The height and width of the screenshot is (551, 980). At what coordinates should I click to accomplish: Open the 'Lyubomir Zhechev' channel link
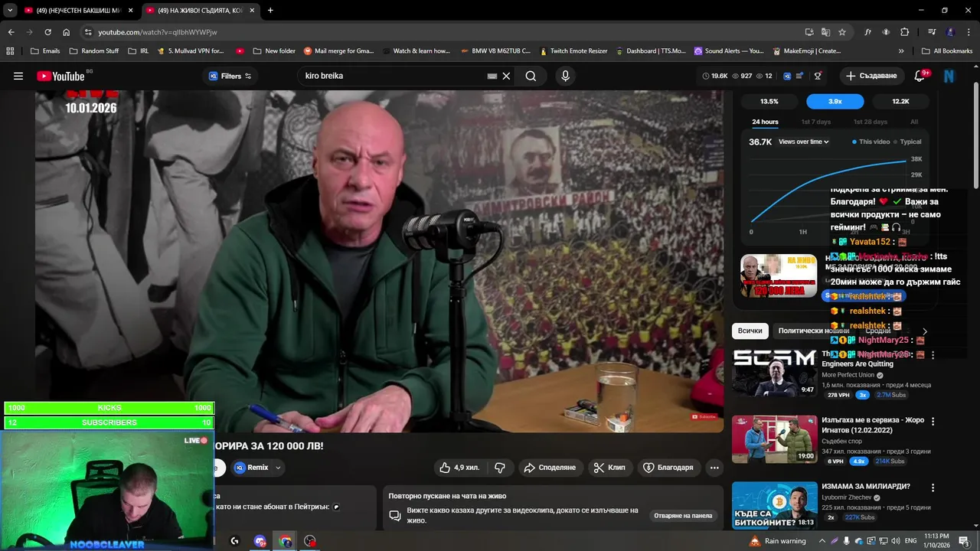(847, 497)
